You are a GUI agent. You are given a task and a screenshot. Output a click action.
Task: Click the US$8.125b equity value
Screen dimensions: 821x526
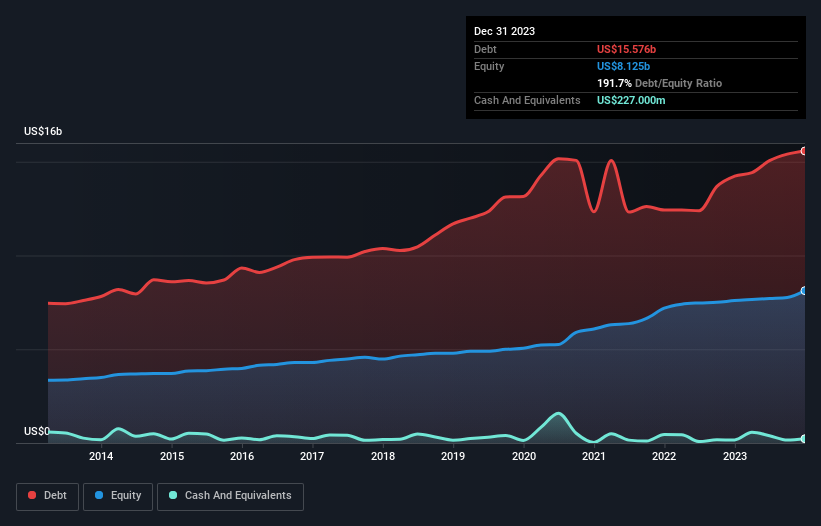coord(623,66)
